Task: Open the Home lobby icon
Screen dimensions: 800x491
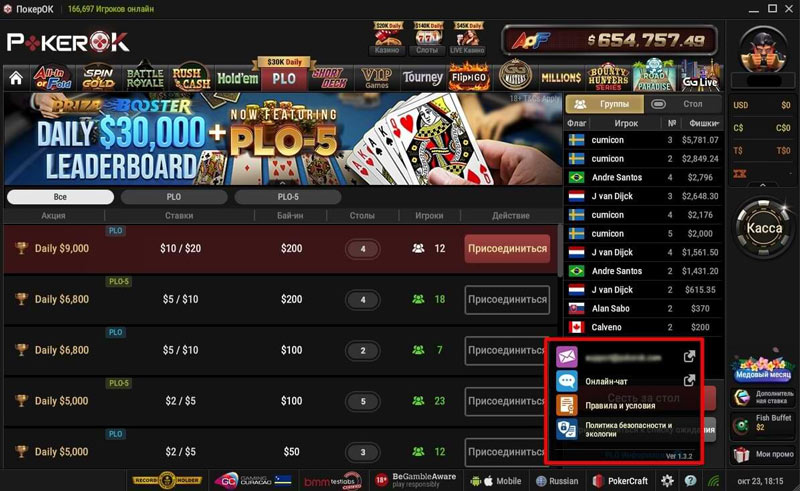Action: 16,79
